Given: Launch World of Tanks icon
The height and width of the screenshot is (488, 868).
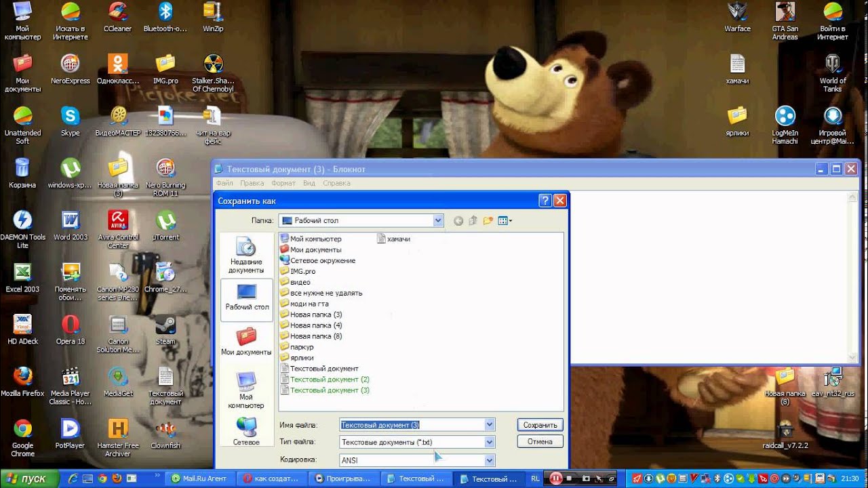Looking at the screenshot, I should [832, 73].
